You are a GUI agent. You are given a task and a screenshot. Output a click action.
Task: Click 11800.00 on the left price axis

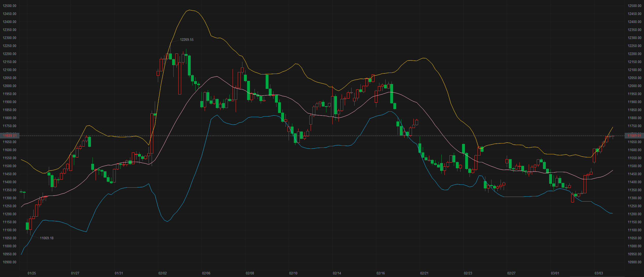coord(10,118)
